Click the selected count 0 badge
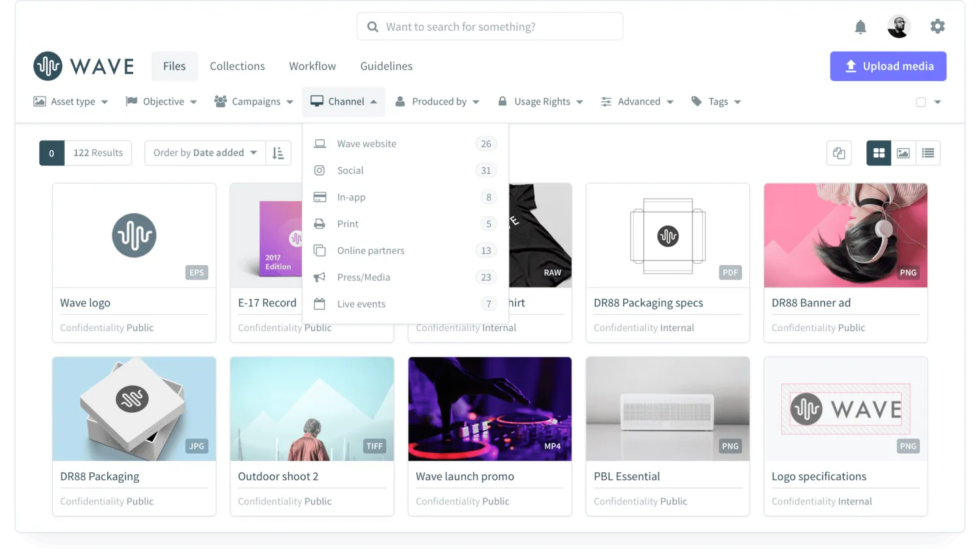This screenshot has width=980, height=552. point(52,153)
